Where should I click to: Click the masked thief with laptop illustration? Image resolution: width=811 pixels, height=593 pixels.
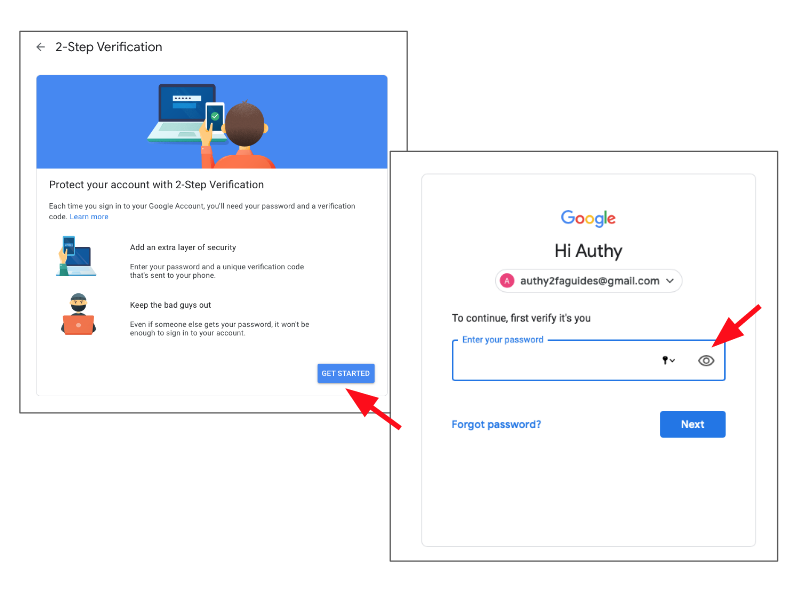pos(78,314)
